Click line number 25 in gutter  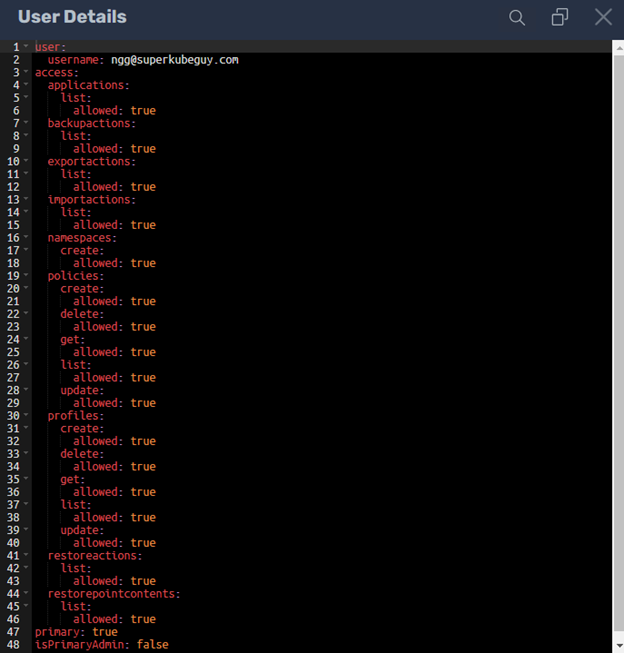tap(13, 352)
